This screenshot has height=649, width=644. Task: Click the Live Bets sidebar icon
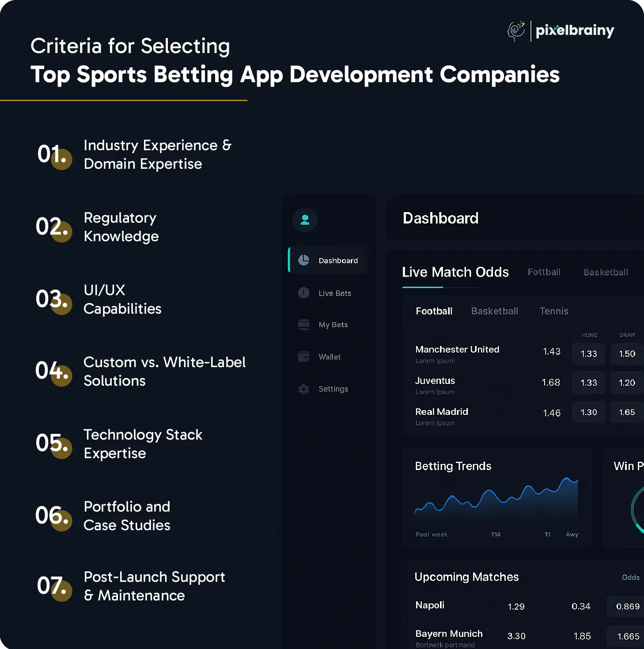304,293
